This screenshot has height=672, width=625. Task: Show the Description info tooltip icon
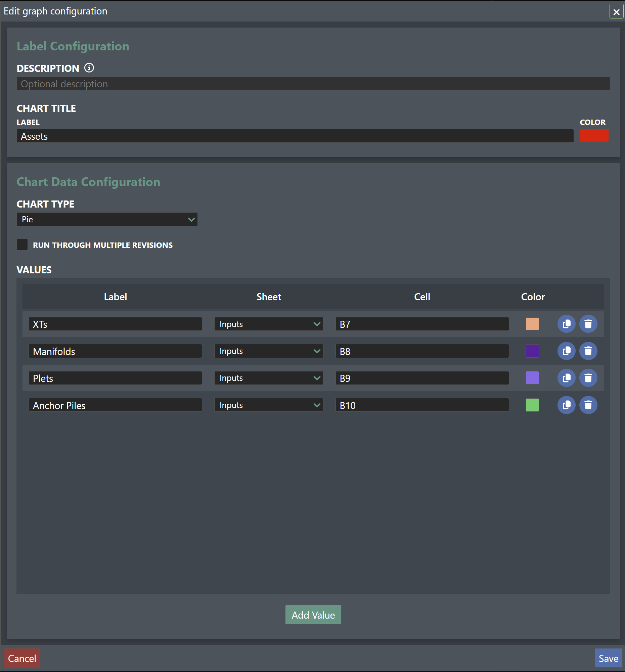pos(89,68)
